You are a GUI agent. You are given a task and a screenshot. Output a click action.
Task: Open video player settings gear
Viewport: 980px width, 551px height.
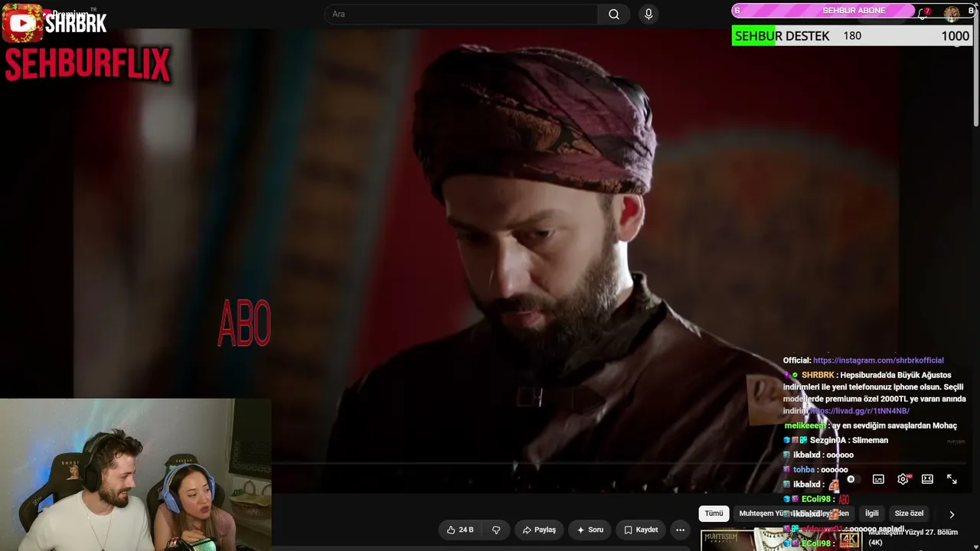[x=903, y=480]
